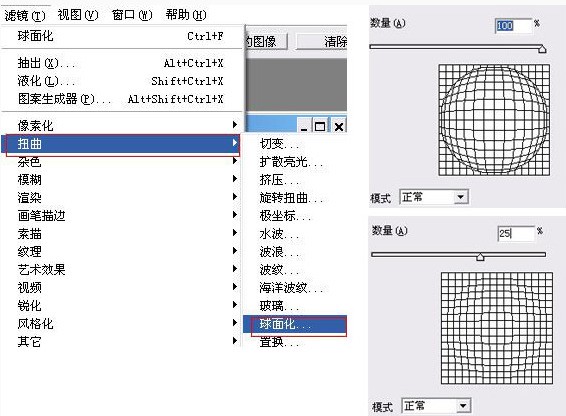The image size is (566, 416).
Task: Expand the 纹理 submenu
Action: pyautogui.click(x=121, y=251)
